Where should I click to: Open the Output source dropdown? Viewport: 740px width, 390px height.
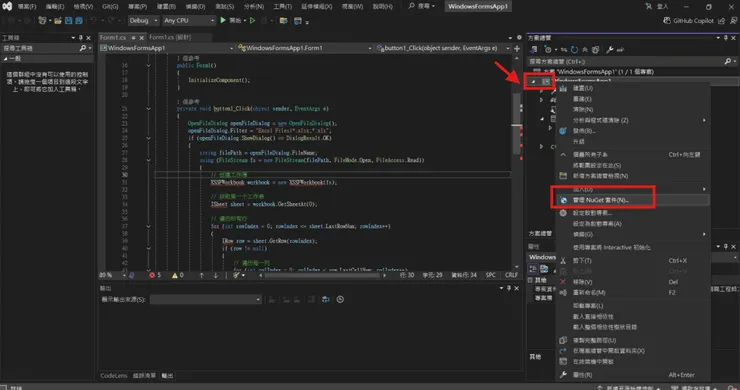(205, 299)
